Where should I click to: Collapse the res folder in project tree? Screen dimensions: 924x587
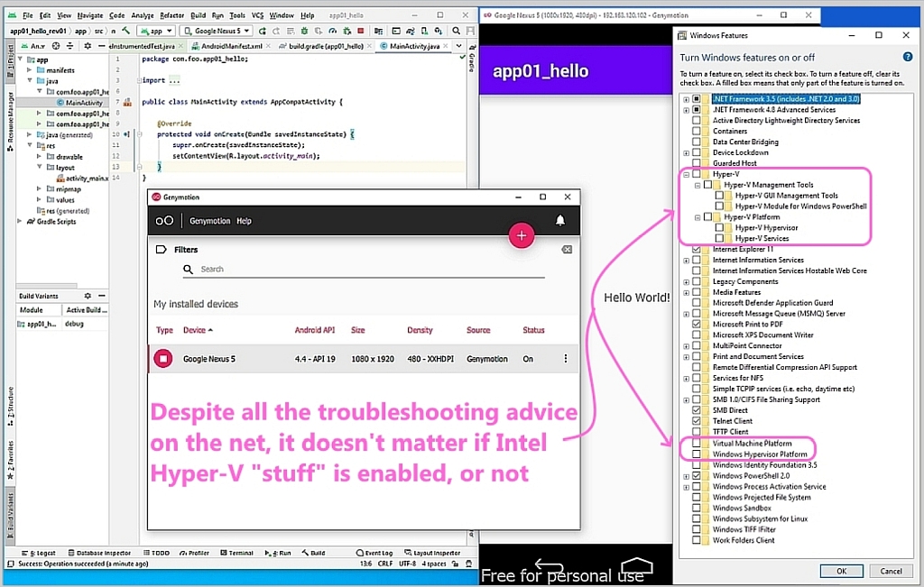(30, 145)
